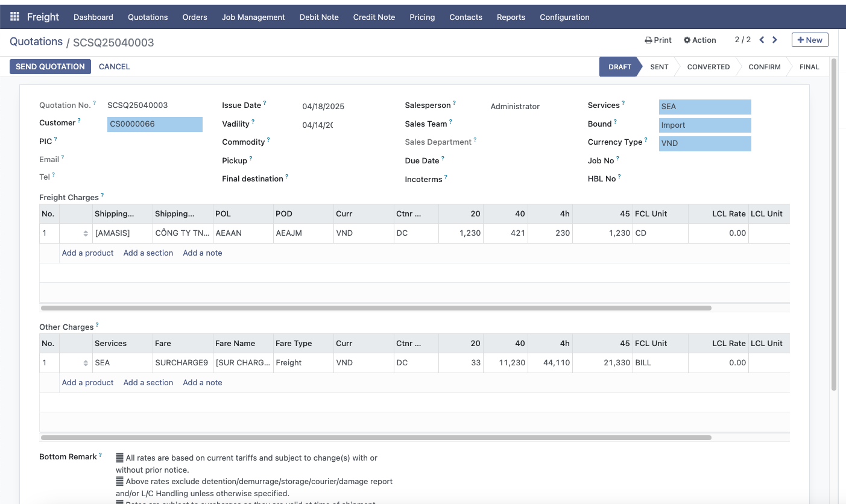Viewport: 846px width, 504px height.
Task: Go to the previous record arrow
Action: [x=762, y=40]
